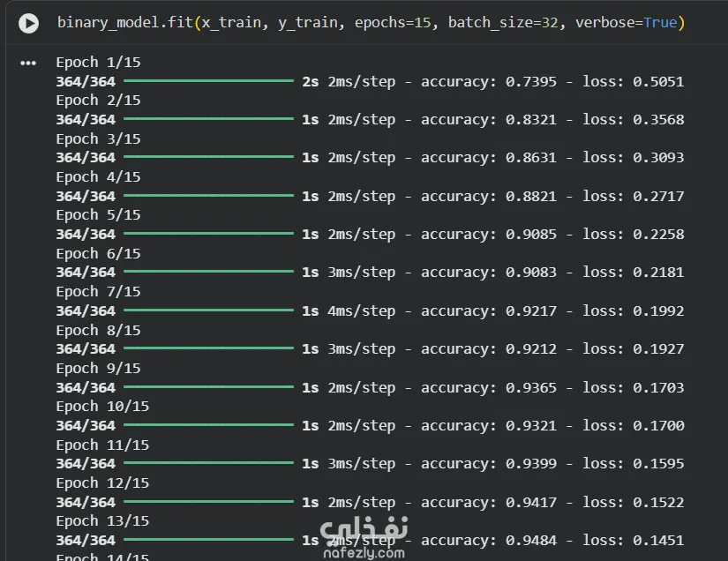The width and height of the screenshot is (728, 561).
Task: Select the 'Epoch 12/15' output line
Action: [x=102, y=482]
